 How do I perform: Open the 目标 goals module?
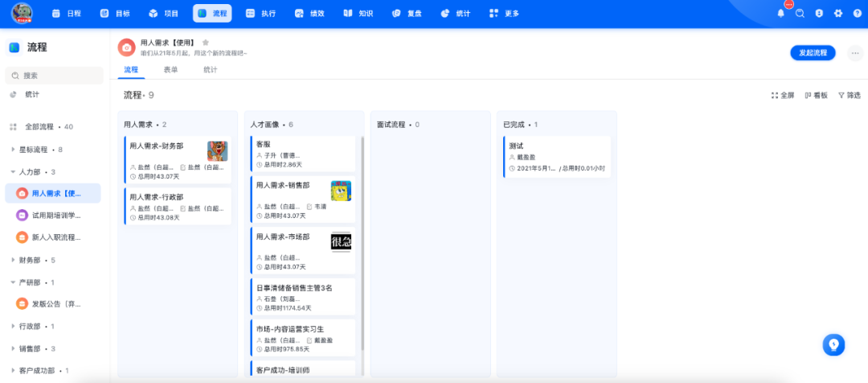pos(115,14)
